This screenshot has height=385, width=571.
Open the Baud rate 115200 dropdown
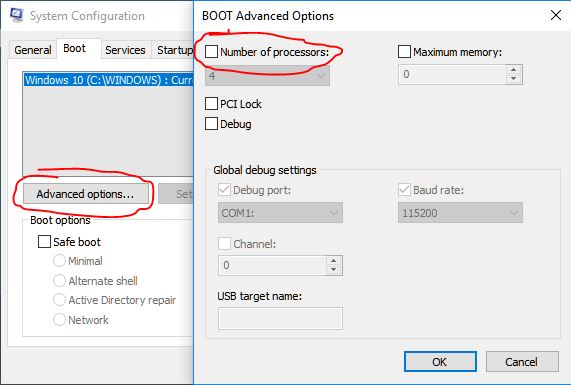pos(460,213)
